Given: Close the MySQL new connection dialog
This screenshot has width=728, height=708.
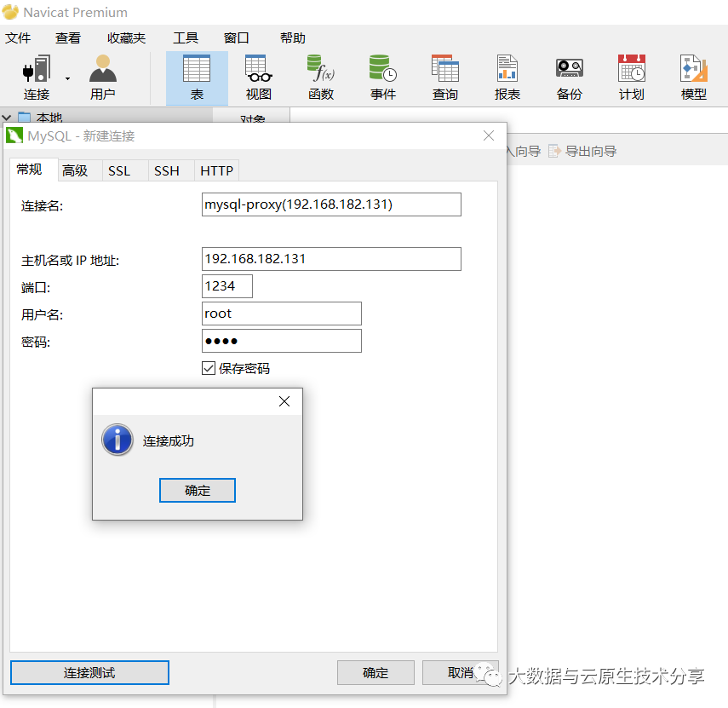Looking at the screenshot, I should 489,135.
